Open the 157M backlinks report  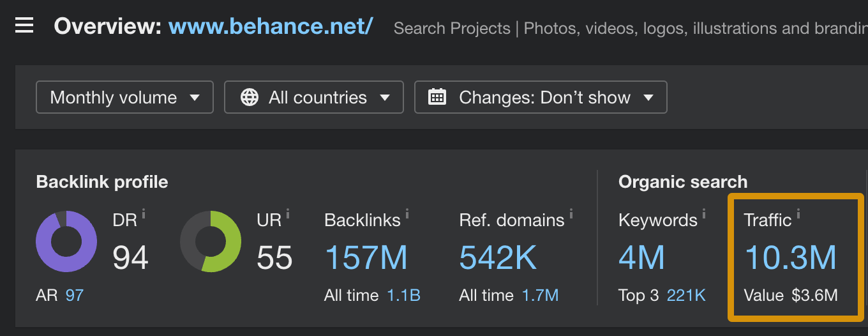366,257
